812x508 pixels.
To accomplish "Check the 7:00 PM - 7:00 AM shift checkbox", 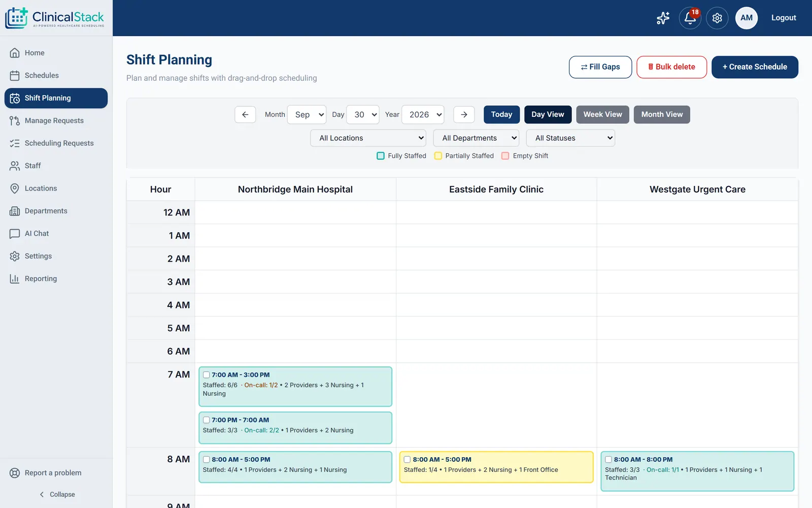I will click(x=207, y=420).
